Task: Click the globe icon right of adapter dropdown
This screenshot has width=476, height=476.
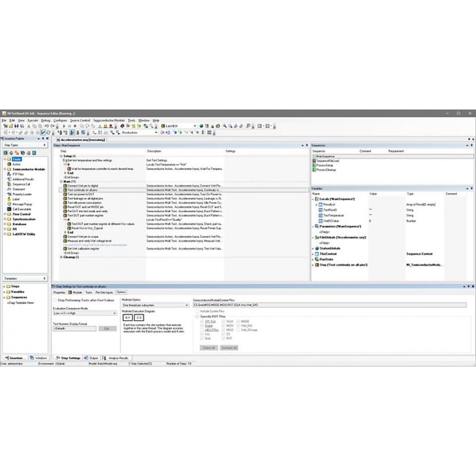Action: pos(201,126)
